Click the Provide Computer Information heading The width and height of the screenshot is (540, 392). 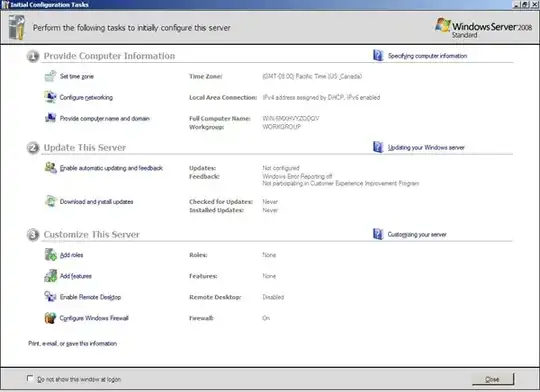109,56
